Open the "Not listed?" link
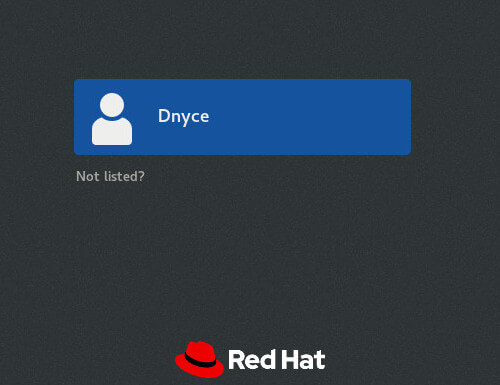 pos(110,176)
